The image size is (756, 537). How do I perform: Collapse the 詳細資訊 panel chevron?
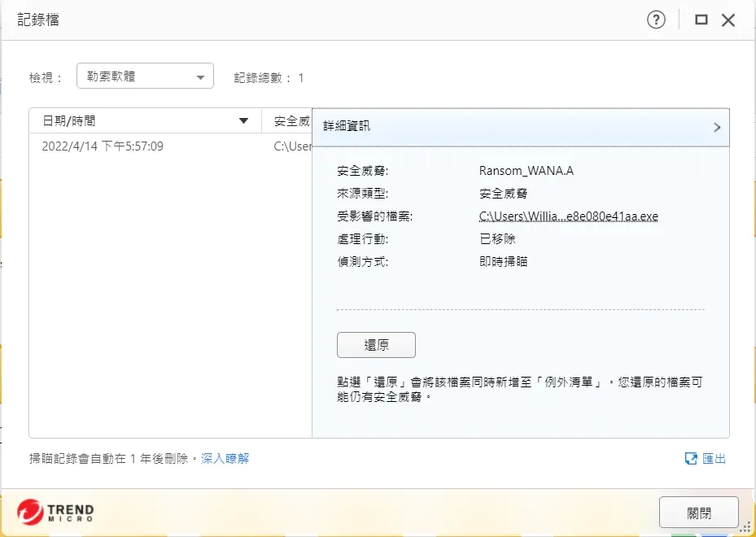717,127
